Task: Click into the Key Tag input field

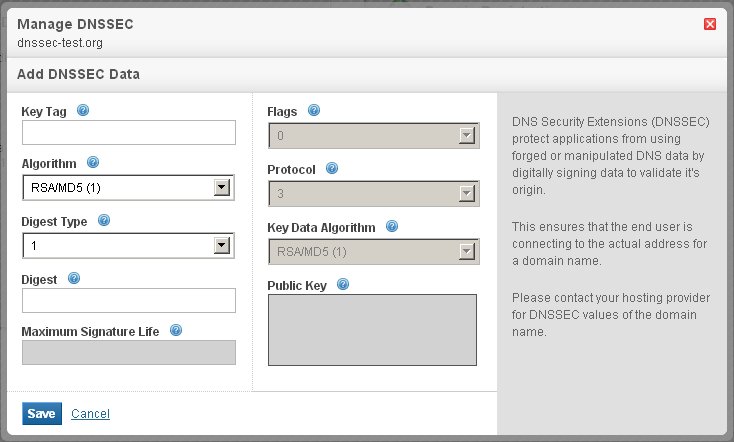Action: [x=128, y=133]
